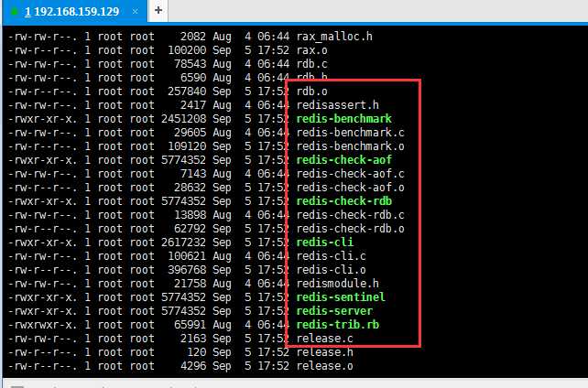The height and width of the screenshot is (388, 588).
Task: Click permissions -rwxrwxr-x. on redis-trib.rb row
Action: [x=43, y=325]
